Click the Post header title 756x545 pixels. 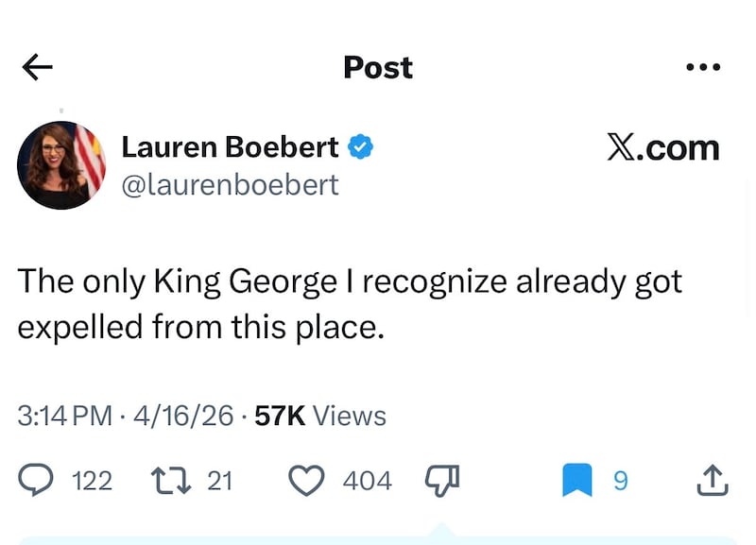(377, 66)
